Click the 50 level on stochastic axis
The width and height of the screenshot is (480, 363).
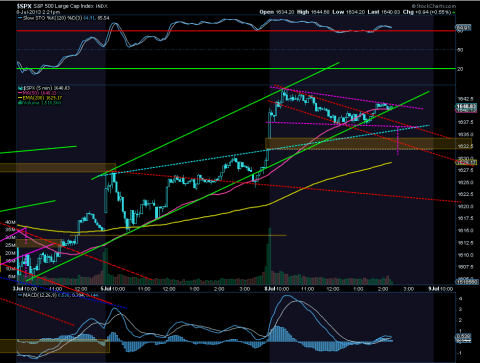click(x=460, y=50)
